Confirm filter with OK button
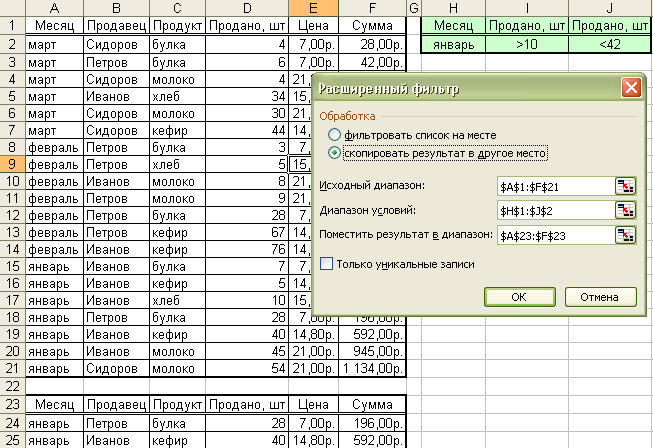Viewport: 653px width, 448px height. tap(519, 297)
